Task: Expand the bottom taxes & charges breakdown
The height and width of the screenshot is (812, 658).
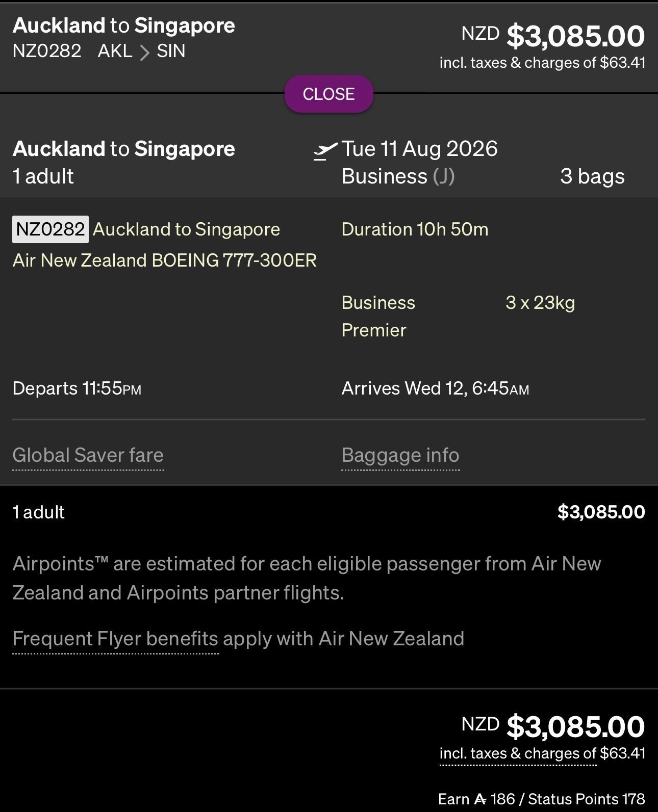Action: point(518,754)
